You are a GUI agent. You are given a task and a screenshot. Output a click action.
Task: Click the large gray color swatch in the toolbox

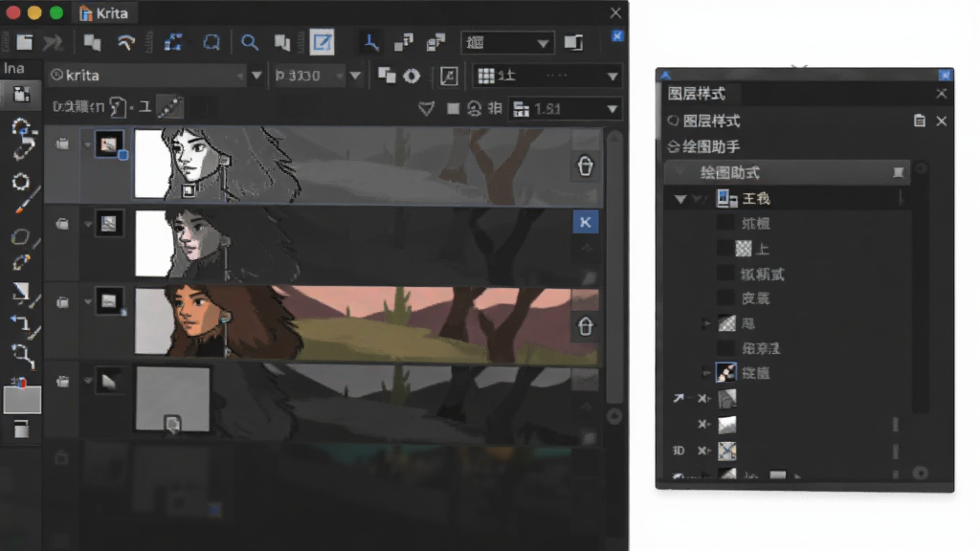click(22, 399)
